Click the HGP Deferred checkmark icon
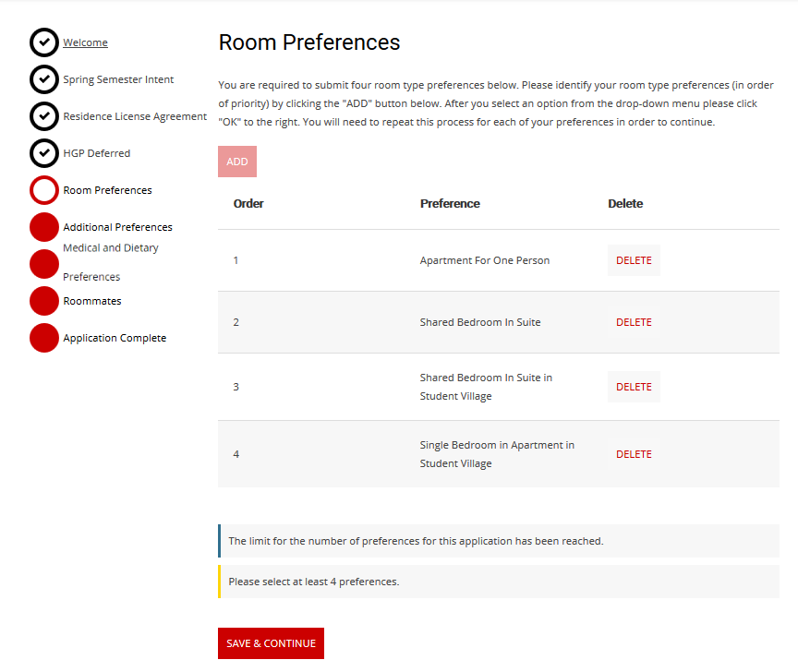 (x=44, y=153)
